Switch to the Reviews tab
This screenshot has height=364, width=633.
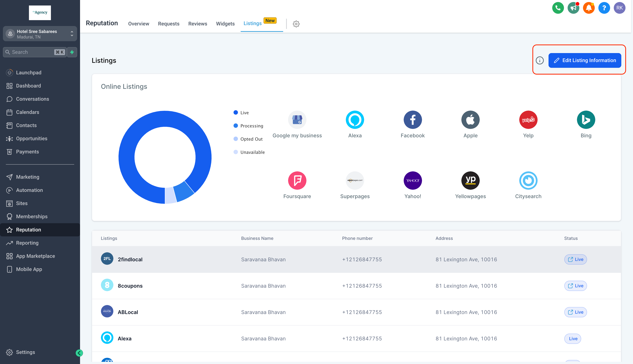tap(197, 24)
